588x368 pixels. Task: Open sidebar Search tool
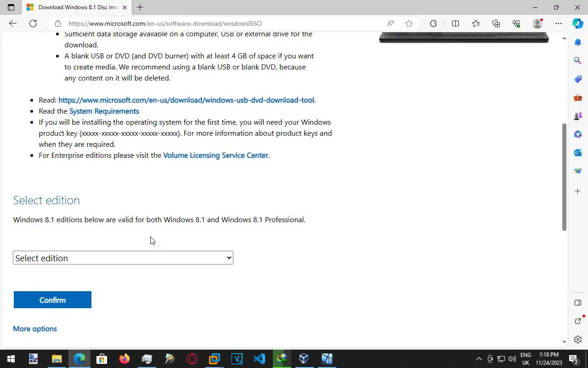(x=578, y=60)
